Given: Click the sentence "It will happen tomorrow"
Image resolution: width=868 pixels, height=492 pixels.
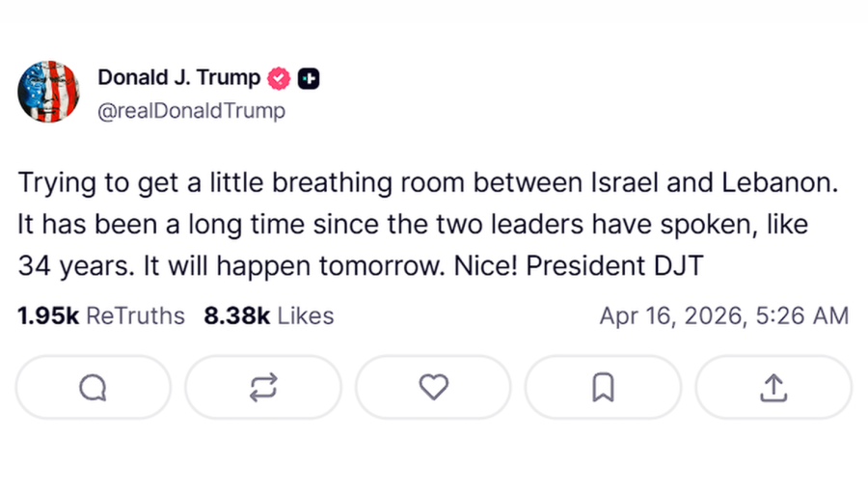Looking at the screenshot, I should tap(286, 266).
